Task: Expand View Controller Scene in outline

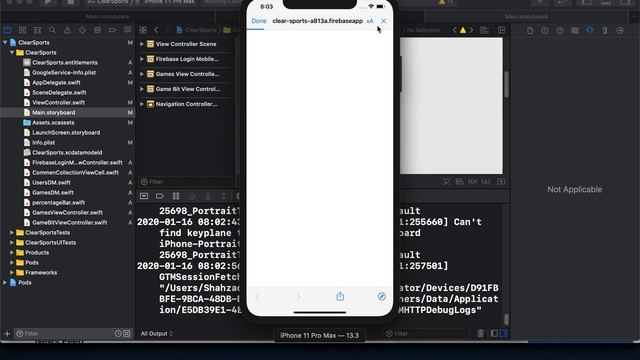Action: (x=142, y=44)
